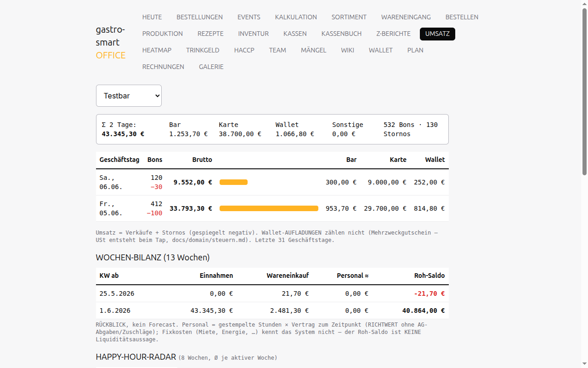Open HACCP section
Screen dimensions: 588x368
[244, 50]
